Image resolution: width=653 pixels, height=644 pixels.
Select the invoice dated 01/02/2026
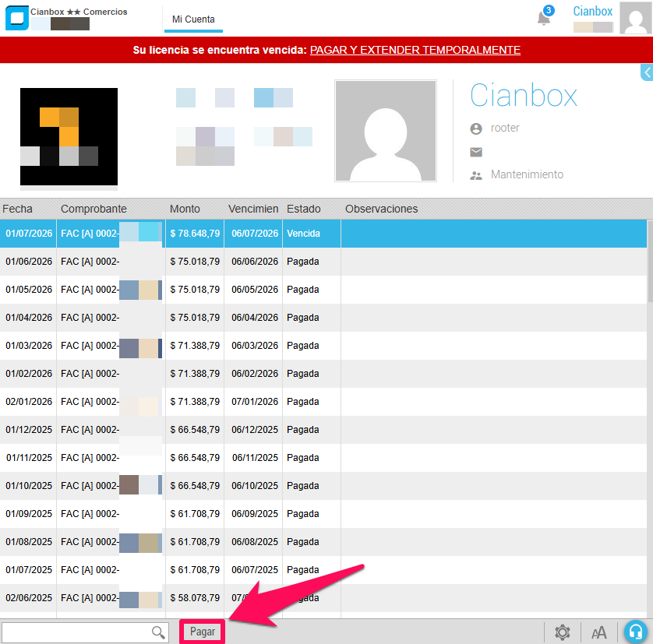323,374
